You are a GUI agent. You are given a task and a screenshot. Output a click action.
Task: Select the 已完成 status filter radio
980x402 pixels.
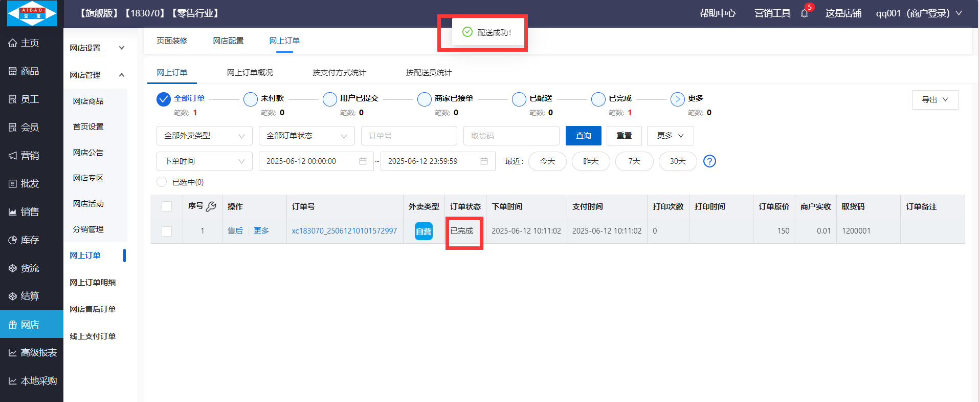598,99
